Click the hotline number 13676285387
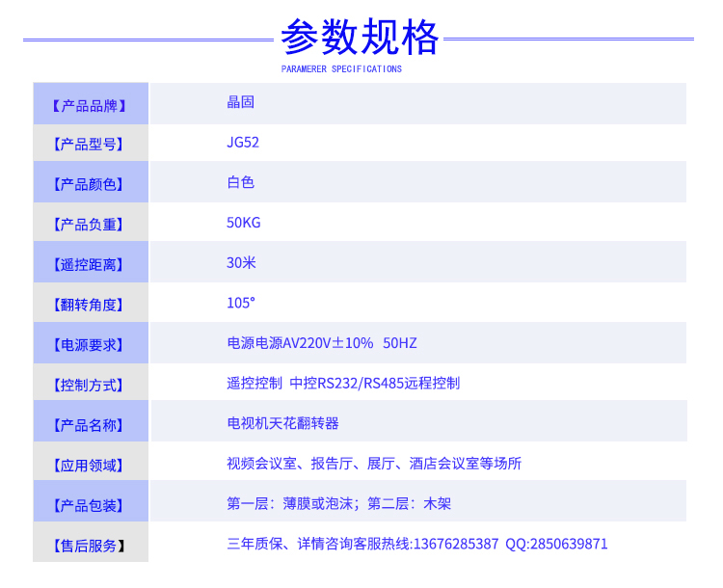 click(x=455, y=544)
